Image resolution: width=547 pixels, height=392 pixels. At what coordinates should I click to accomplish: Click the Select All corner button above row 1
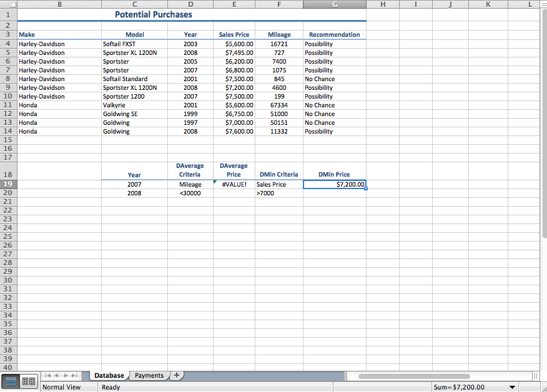pyautogui.click(x=7, y=5)
